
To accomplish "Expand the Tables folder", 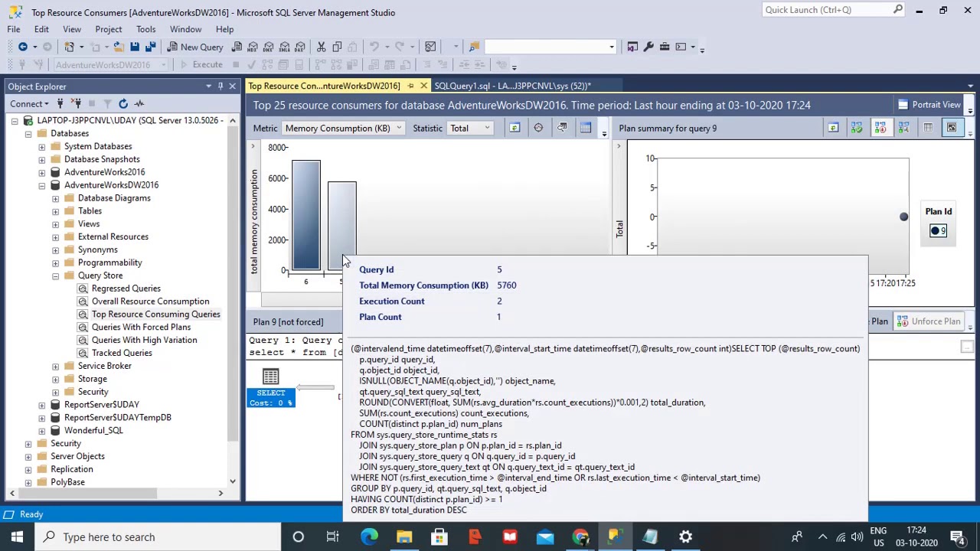I will (55, 211).
